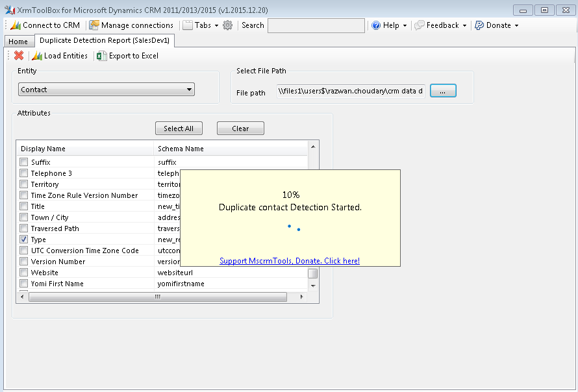Click the Connect to CRM icon

click(x=16, y=25)
